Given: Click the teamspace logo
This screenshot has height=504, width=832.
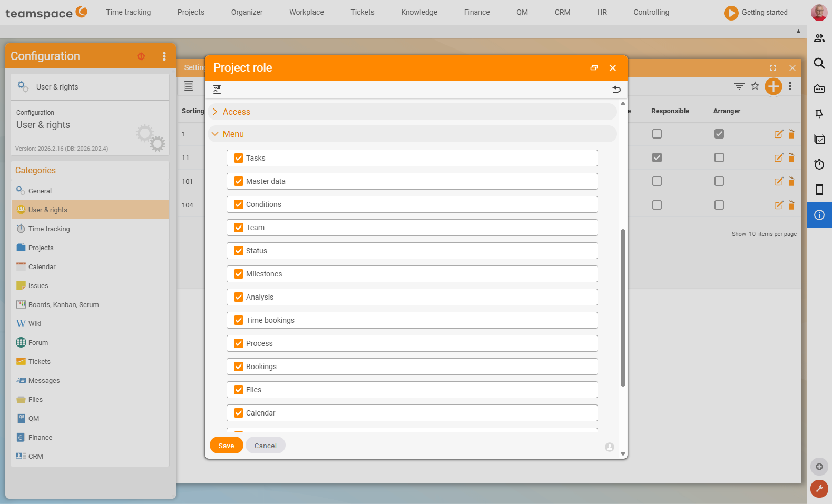Looking at the screenshot, I should point(46,13).
